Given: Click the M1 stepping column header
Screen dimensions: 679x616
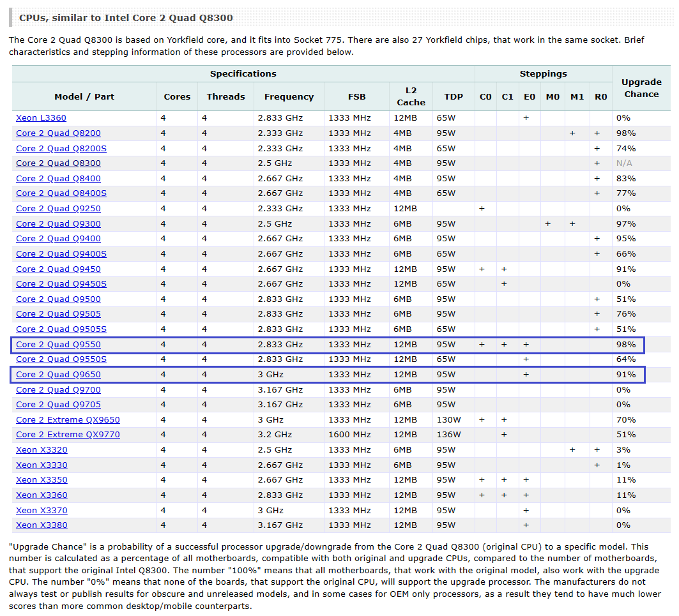Looking at the screenshot, I should tap(577, 96).
